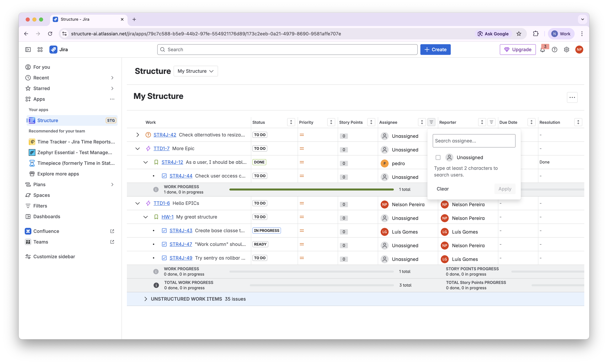608x364 pixels.
Task: Click the help question mark icon
Action: (554, 50)
